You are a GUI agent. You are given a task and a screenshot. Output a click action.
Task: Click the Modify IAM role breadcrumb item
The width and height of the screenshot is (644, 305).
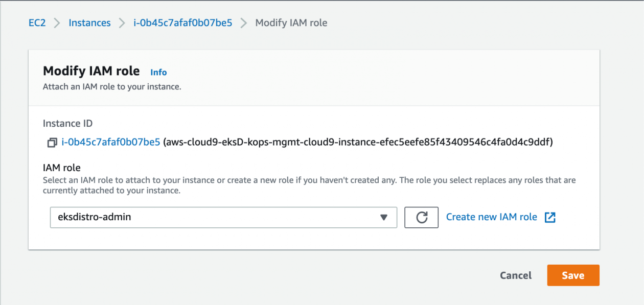pyautogui.click(x=291, y=23)
